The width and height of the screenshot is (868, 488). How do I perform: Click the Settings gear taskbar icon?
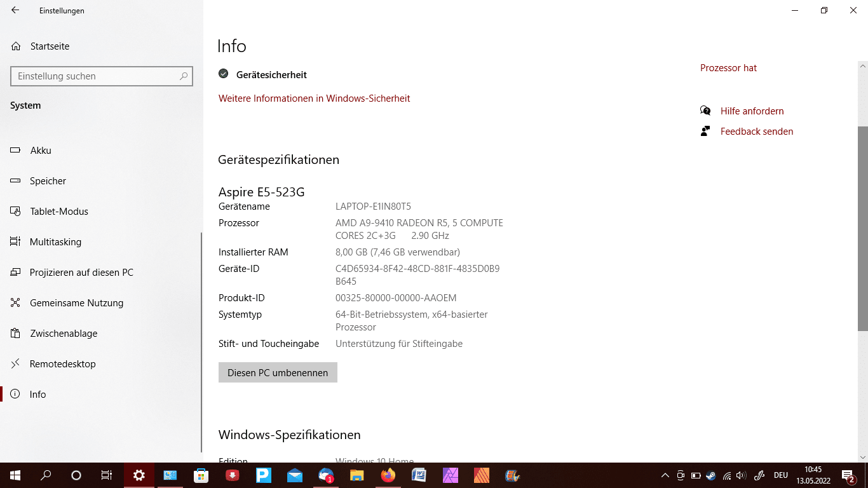pos(139,475)
